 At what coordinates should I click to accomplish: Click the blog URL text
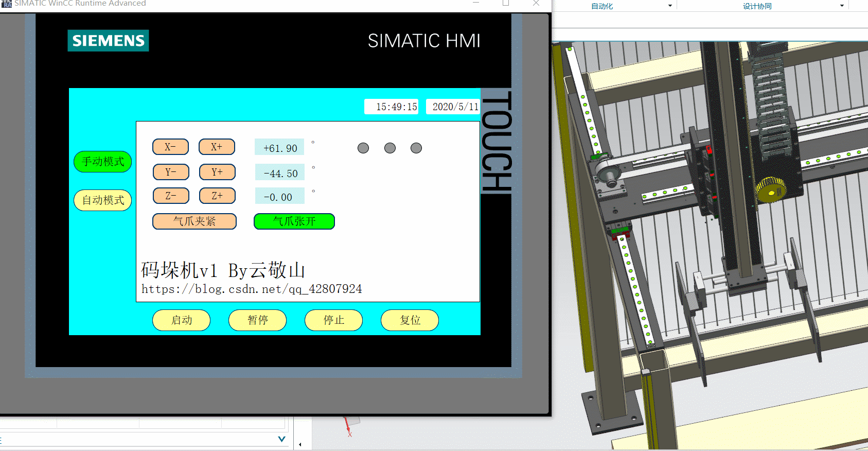(x=252, y=289)
